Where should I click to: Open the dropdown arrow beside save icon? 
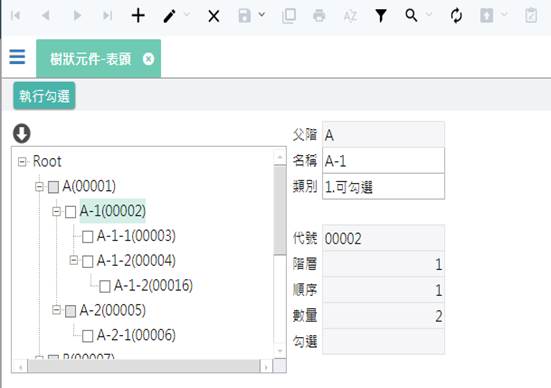point(262,14)
